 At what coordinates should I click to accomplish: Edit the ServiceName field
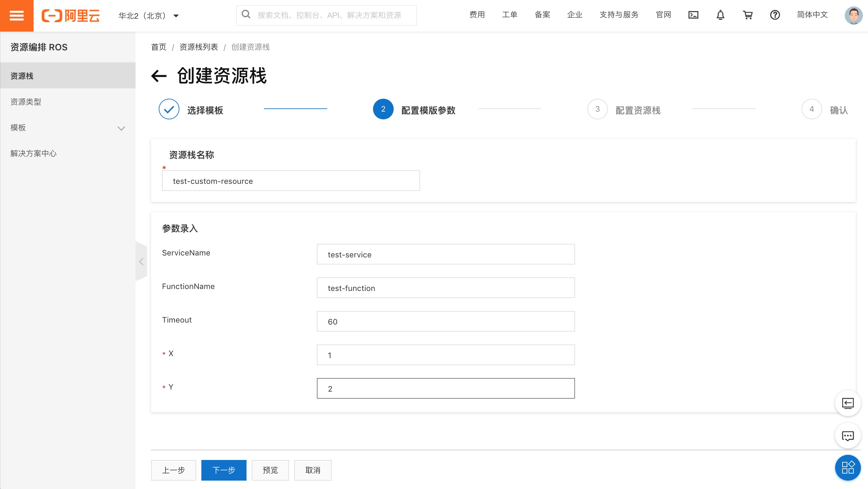446,254
